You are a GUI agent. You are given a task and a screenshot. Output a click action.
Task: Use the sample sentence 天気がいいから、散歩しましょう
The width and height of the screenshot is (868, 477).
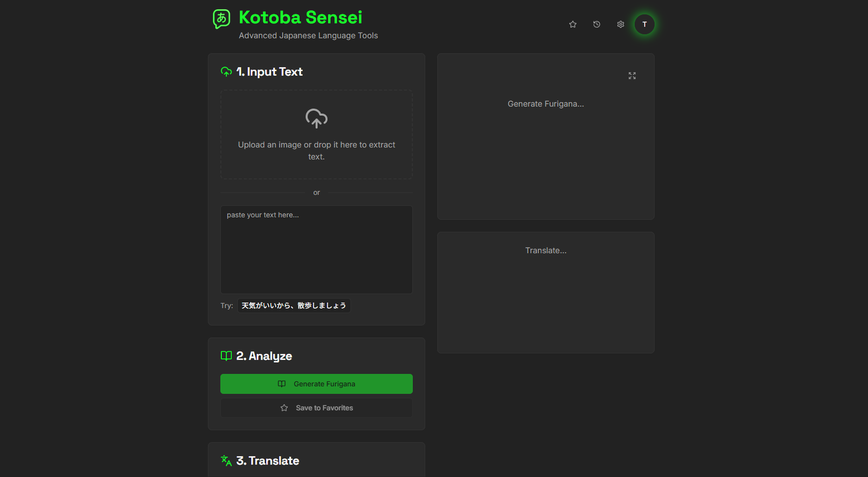[293, 306]
